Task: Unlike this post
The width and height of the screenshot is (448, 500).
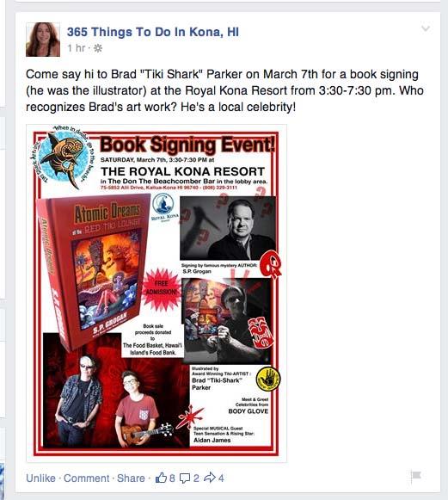Action: pos(40,478)
